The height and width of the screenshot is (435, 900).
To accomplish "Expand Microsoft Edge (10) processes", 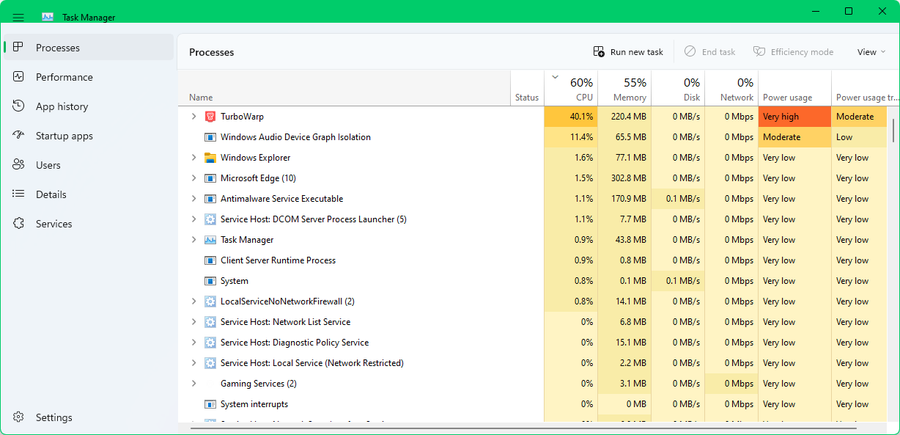I will [x=194, y=178].
